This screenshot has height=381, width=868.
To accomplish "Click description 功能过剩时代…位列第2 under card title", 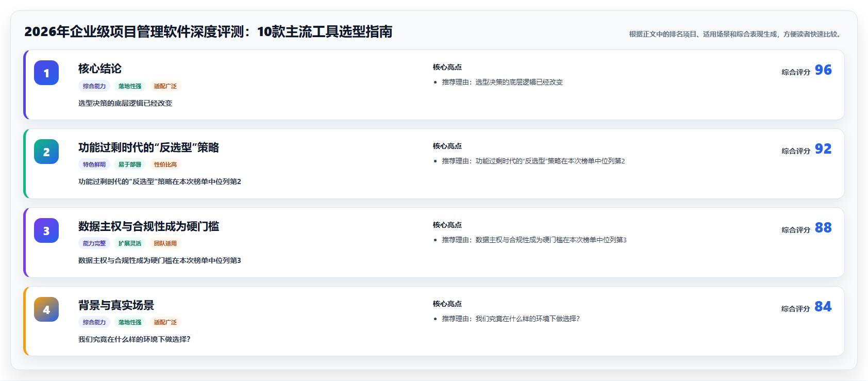I will 160,181.
